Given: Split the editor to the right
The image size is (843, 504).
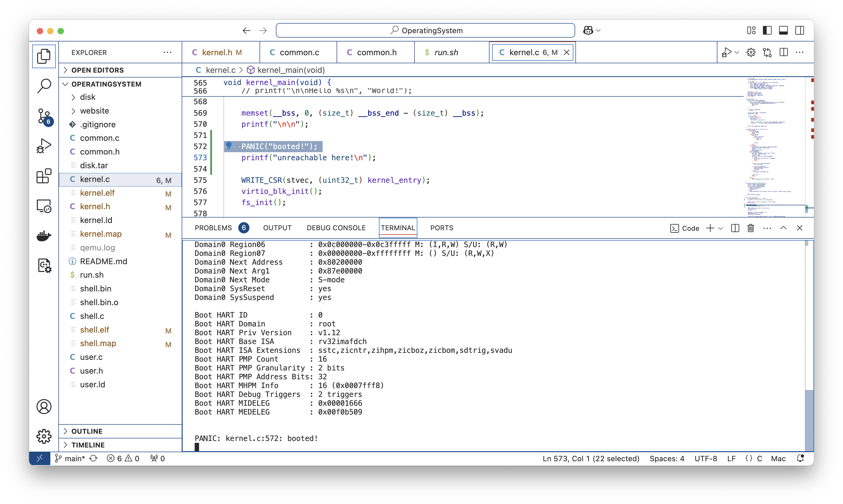Looking at the screenshot, I should tap(784, 52).
